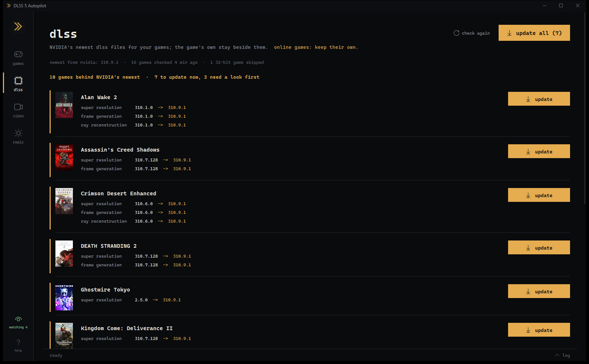The width and height of the screenshot is (589, 364).
Task: Update Assassin's Creed Shadows DLSS files
Action: (x=539, y=151)
